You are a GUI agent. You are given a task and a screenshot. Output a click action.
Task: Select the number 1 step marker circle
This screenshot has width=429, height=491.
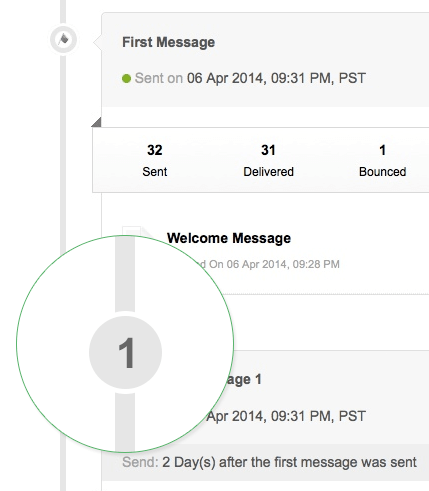[125, 352]
